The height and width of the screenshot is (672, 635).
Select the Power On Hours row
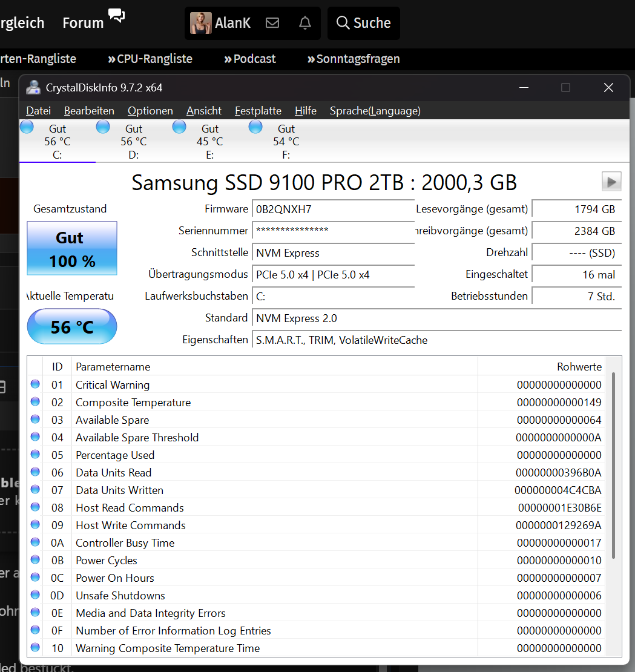[316, 578]
